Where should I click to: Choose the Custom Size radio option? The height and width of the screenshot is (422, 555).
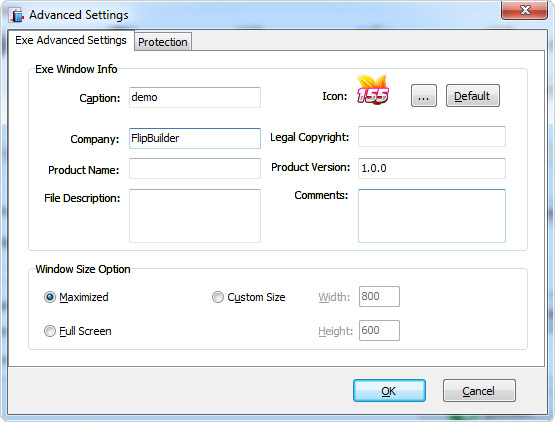pos(218,297)
